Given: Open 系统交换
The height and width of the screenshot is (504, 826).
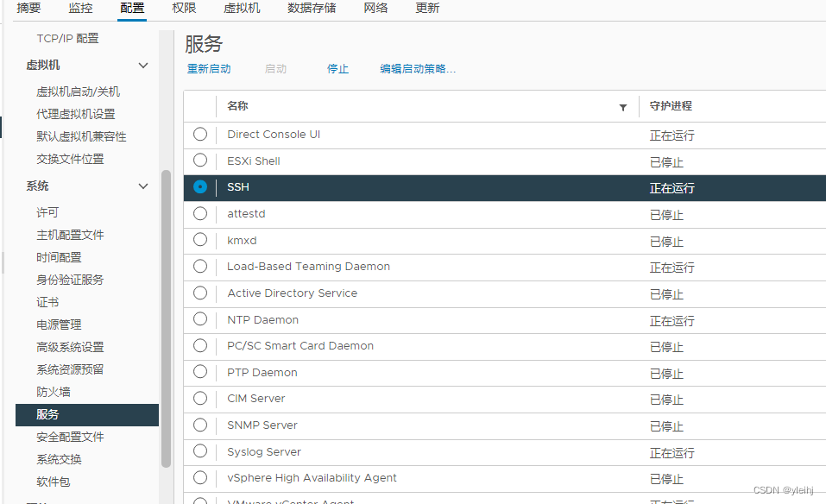Looking at the screenshot, I should tap(59, 459).
